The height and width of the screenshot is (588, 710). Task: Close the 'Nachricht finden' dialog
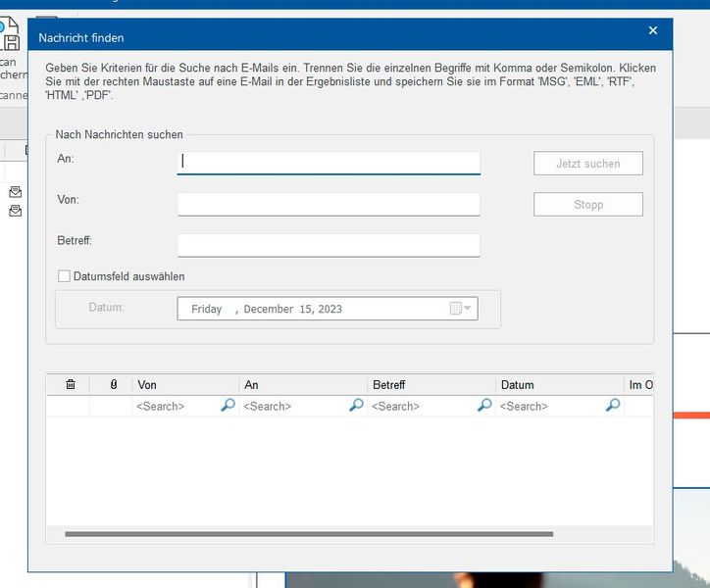click(653, 31)
